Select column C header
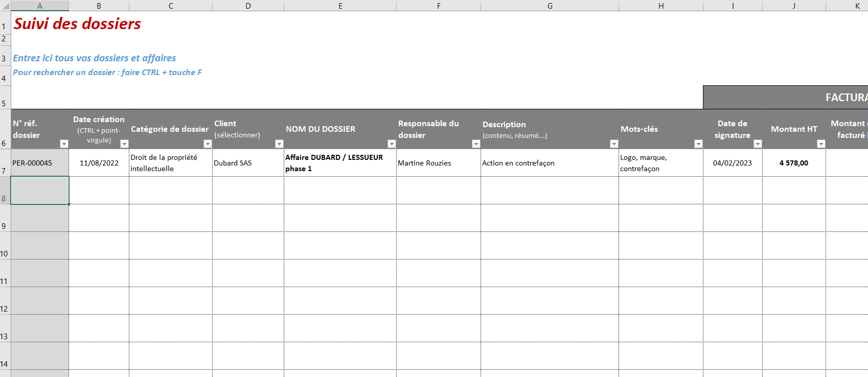This screenshot has width=868, height=377. pos(171,6)
